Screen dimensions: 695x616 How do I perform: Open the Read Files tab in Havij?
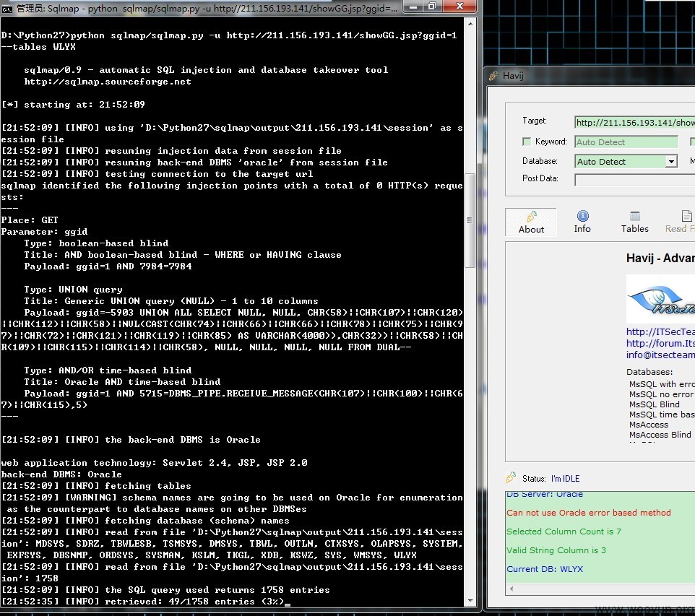[680, 222]
